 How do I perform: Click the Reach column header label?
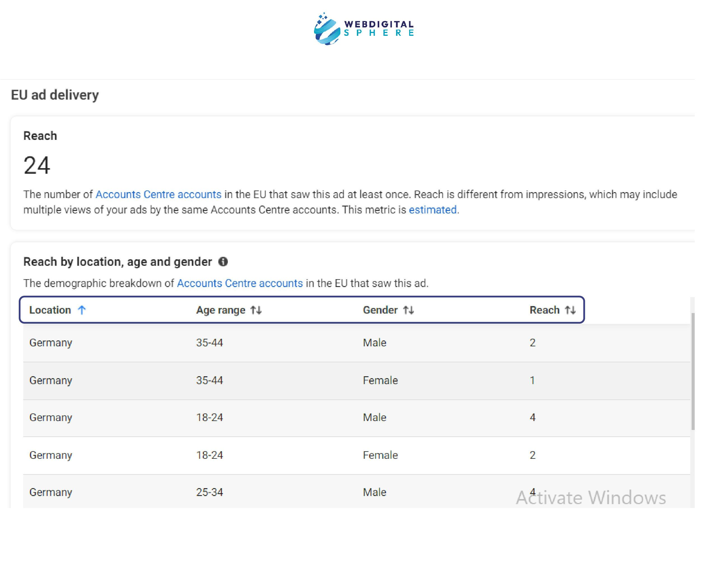(545, 310)
